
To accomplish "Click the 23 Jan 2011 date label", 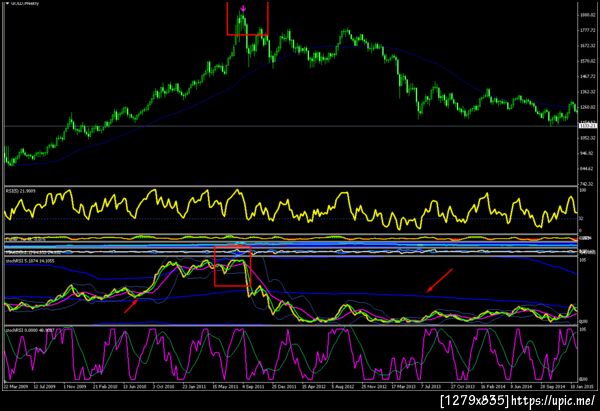I will coord(194,387).
